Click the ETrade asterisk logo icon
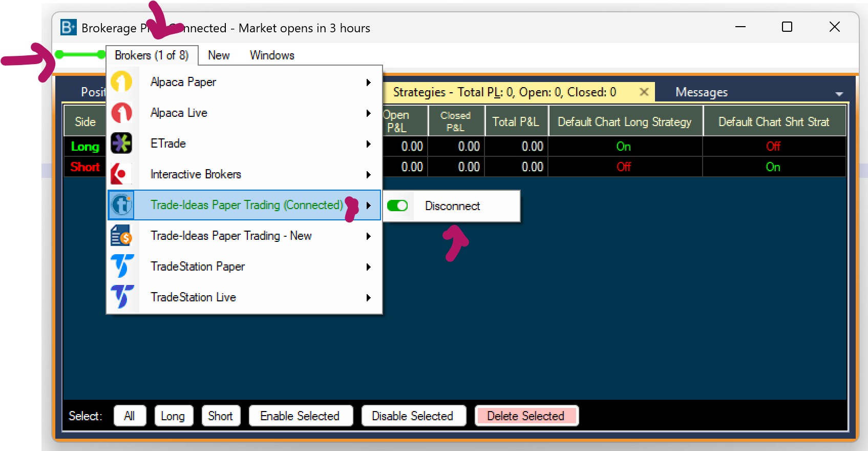Image resolution: width=868 pixels, height=451 pixels. click(x=121, y=143)
